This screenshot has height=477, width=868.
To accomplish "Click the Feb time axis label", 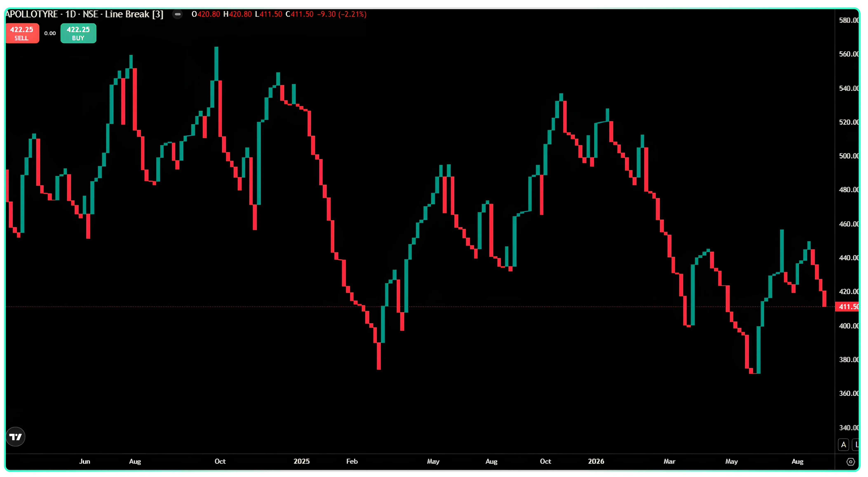I will 352,461.
